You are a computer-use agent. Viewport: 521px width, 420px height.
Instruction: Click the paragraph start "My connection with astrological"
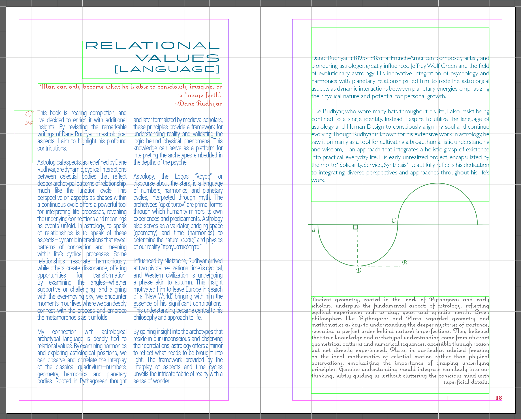point(82,332)
